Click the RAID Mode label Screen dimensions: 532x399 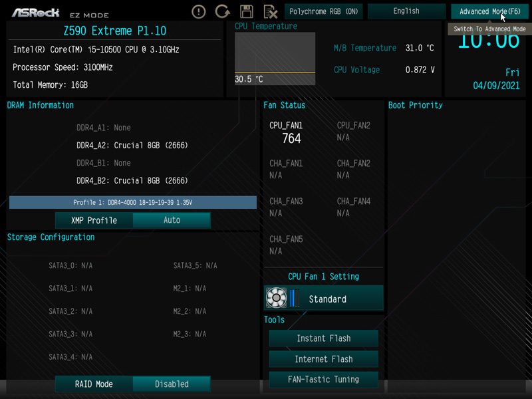pos(94,384)
